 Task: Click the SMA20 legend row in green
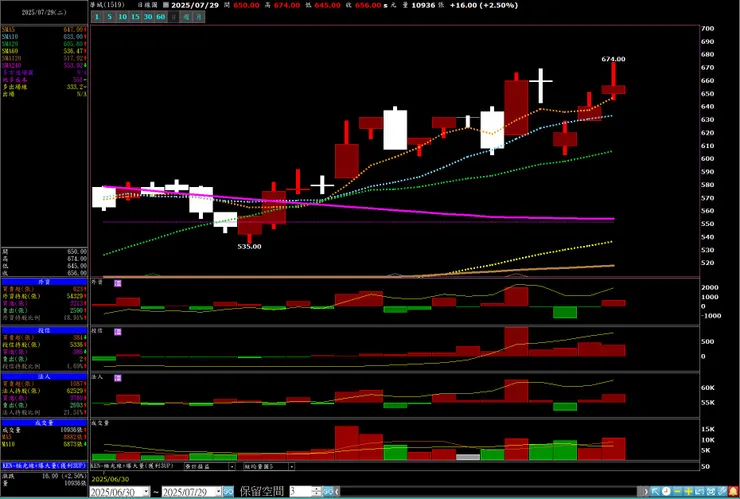(x=44, y=44)
